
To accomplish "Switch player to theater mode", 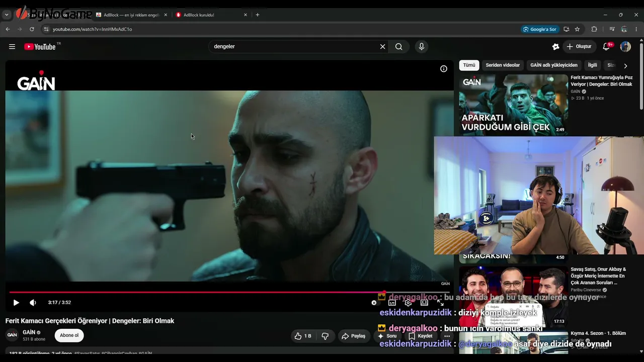I will pos(424,303).
